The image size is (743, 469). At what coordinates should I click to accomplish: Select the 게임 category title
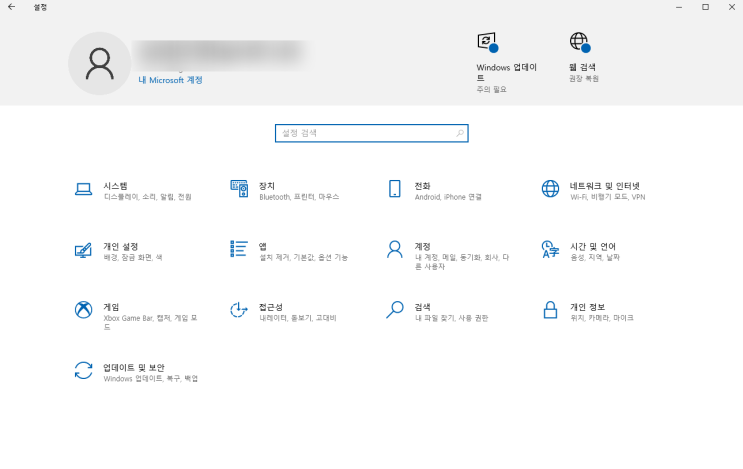(111, 307)
